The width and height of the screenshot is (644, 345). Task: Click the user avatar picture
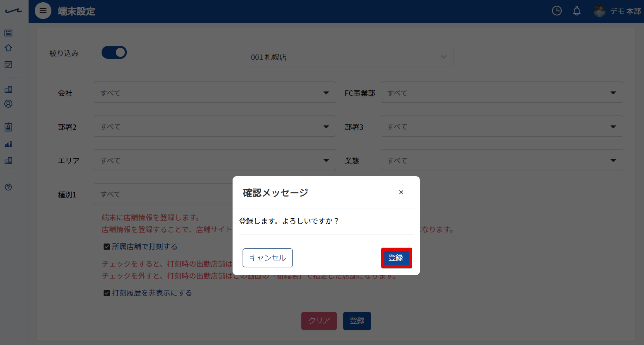(x=600, y=11)
